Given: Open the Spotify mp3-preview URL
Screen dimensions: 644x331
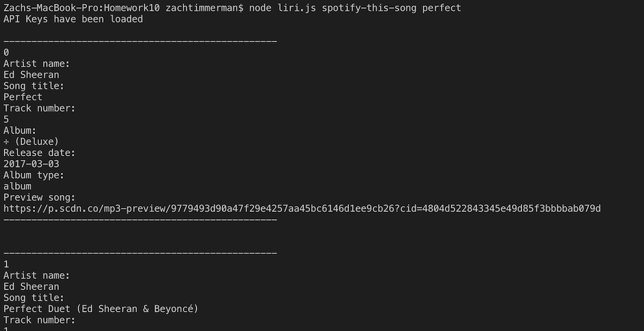Looking at the screenshot, I should (302, 209).
